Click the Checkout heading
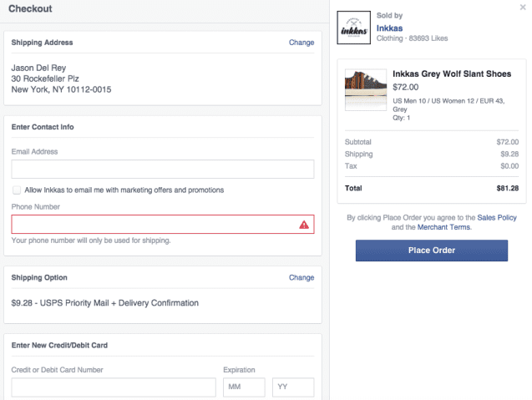Screen dimensions: 532x400 tap(30, 8)
